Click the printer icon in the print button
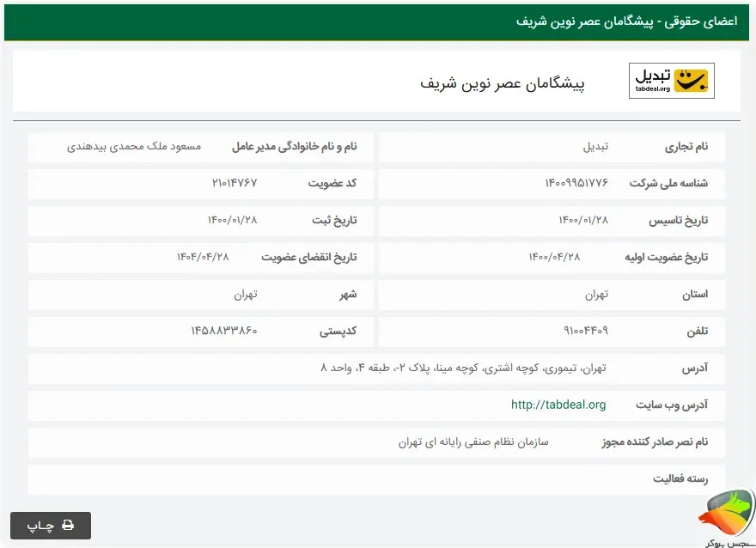Image resolution: width=756 pixels, height=548 pixels. (68, 526)
